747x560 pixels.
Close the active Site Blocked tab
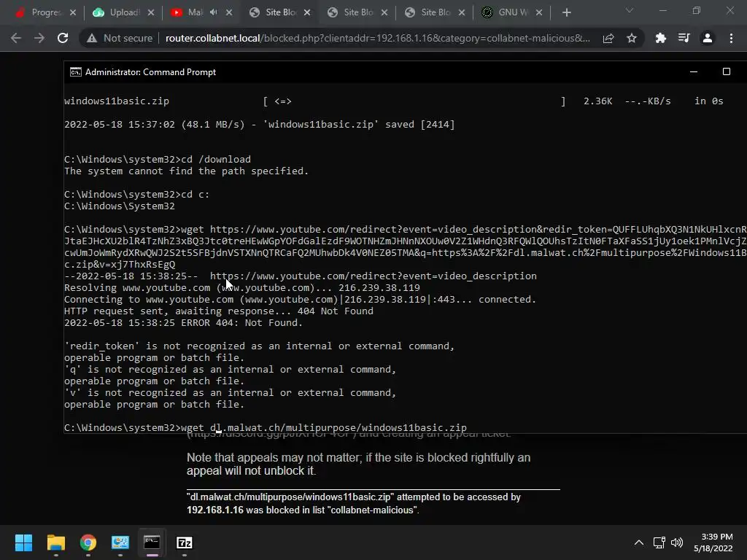(x=307, y=12)
